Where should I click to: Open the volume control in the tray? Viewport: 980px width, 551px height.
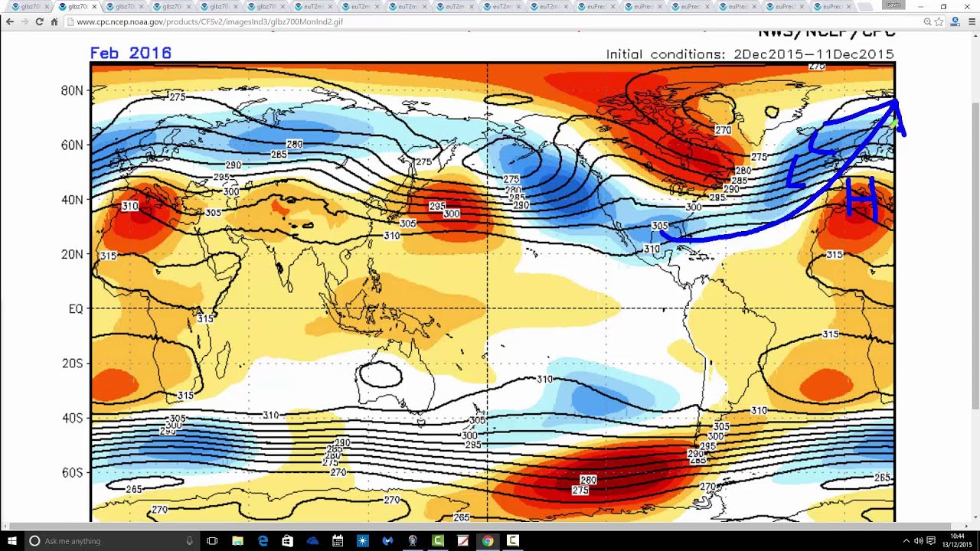click(919, 541)
